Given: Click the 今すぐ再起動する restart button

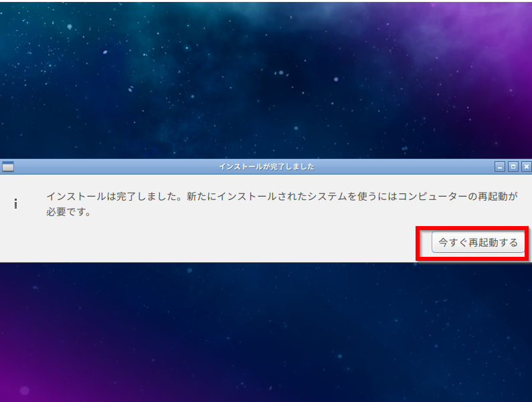Looking at the screenshot, I should [x=478, y=242].
